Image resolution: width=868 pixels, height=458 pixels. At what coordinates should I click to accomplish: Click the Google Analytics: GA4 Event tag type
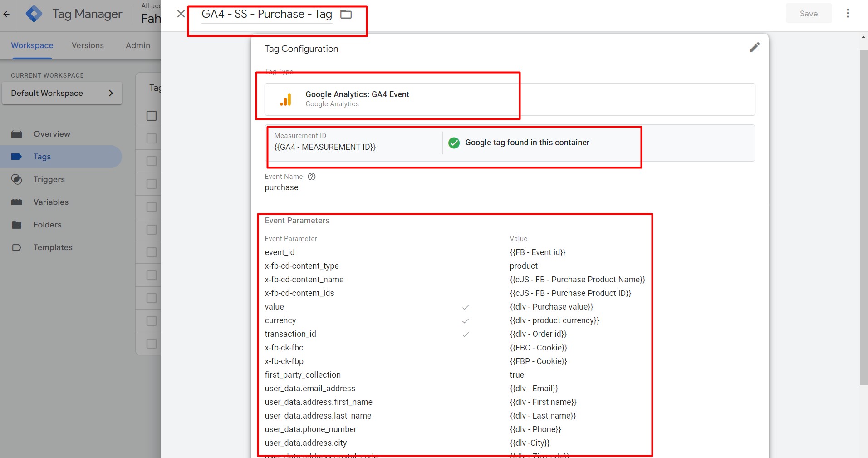510,99
